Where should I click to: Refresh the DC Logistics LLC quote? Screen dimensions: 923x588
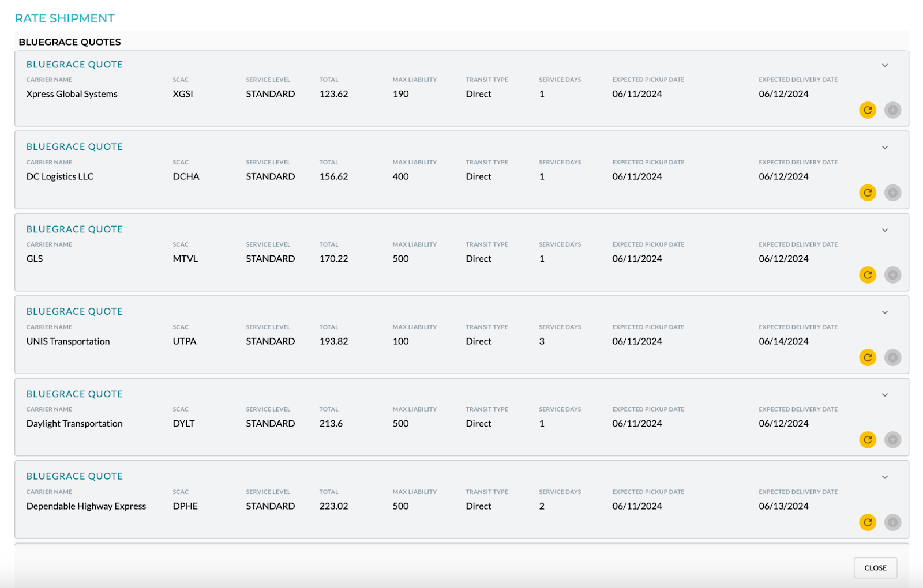(x=868, y=193)
